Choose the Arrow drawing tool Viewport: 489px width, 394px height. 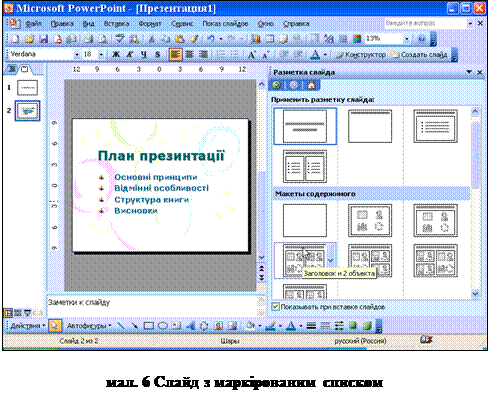(x=134, y=326)
